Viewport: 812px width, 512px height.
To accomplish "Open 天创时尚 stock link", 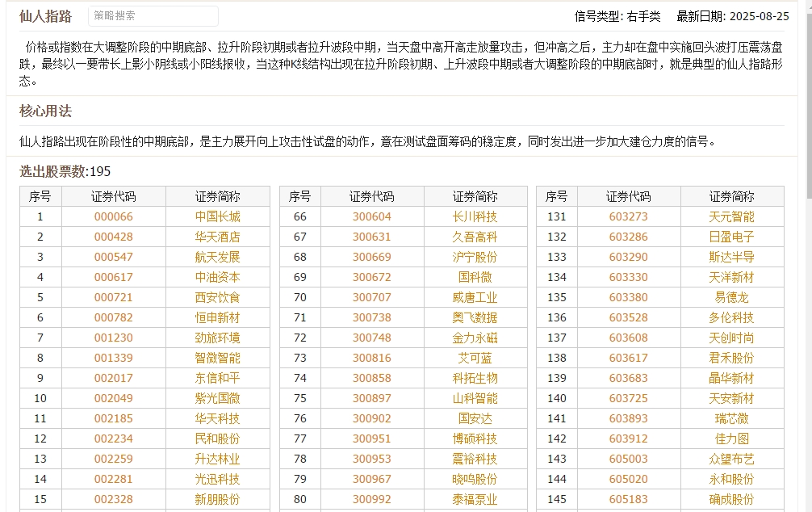I will [x=731, y=338].
